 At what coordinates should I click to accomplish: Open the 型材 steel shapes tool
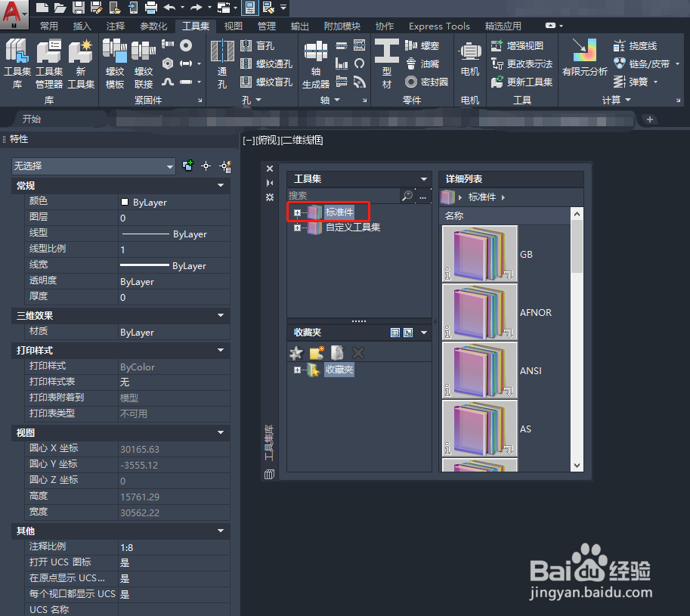tap(387, 63)
